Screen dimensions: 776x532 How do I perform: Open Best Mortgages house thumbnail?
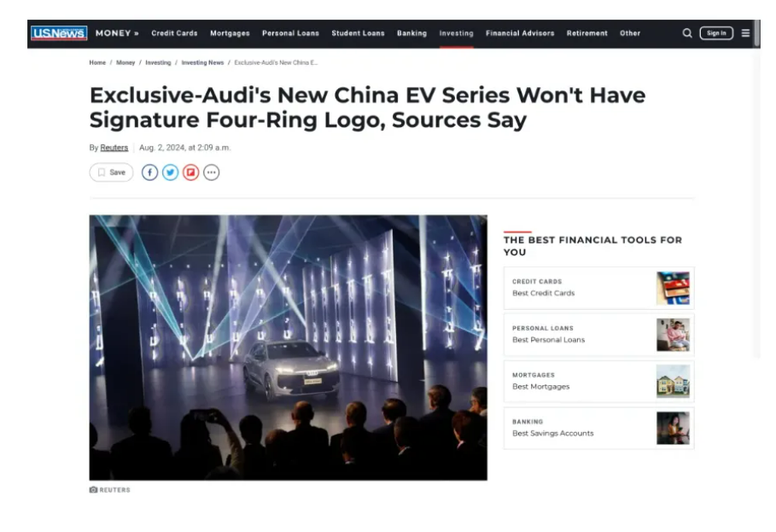tap(673, 381)
